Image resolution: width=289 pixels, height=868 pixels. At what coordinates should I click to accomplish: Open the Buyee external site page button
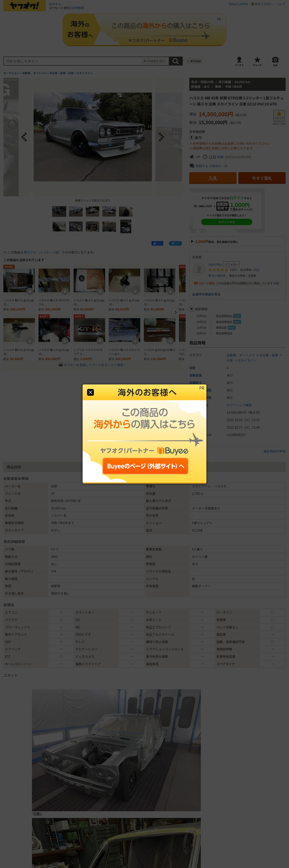[x=145, y=466]
